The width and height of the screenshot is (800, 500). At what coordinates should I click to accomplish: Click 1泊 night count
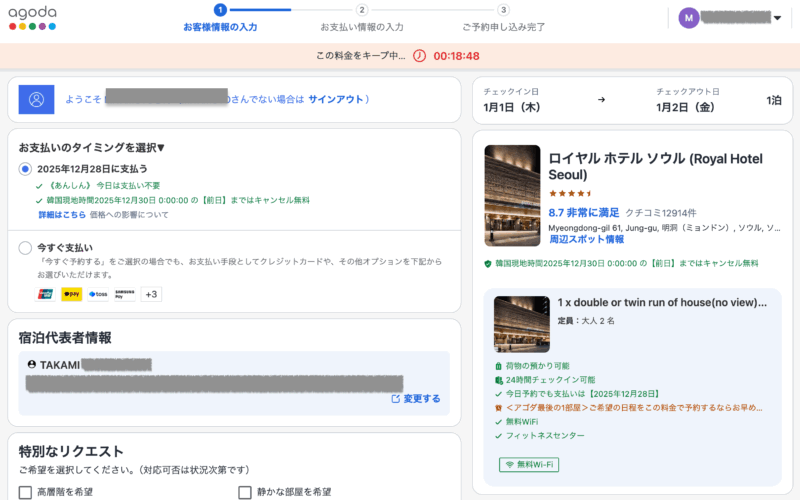773,101
